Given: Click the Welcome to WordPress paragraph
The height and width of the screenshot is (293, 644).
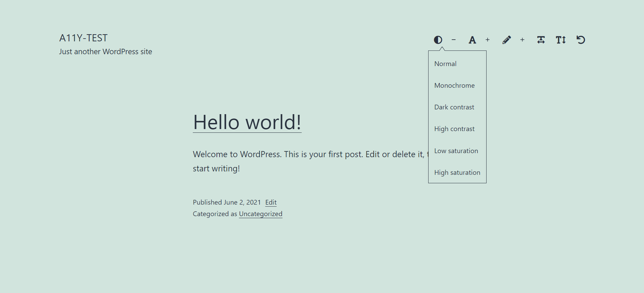Looking at the screenshot, I should (x=310, y=161).
